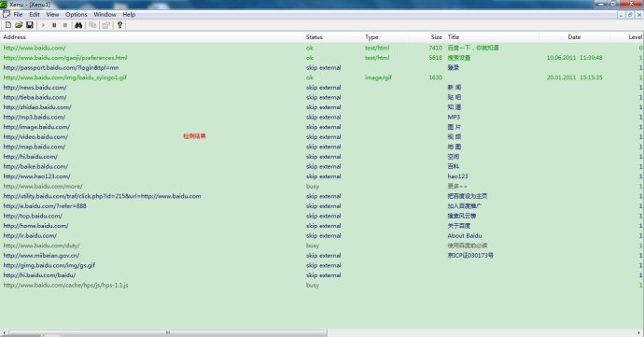644x337 pixels.
Task: Click the title cell 'hao123'
Action: click(x=457, y=176)
